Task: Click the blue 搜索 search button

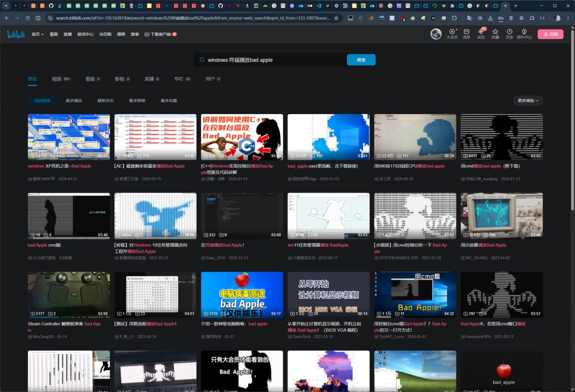Action: coord(361,60)
